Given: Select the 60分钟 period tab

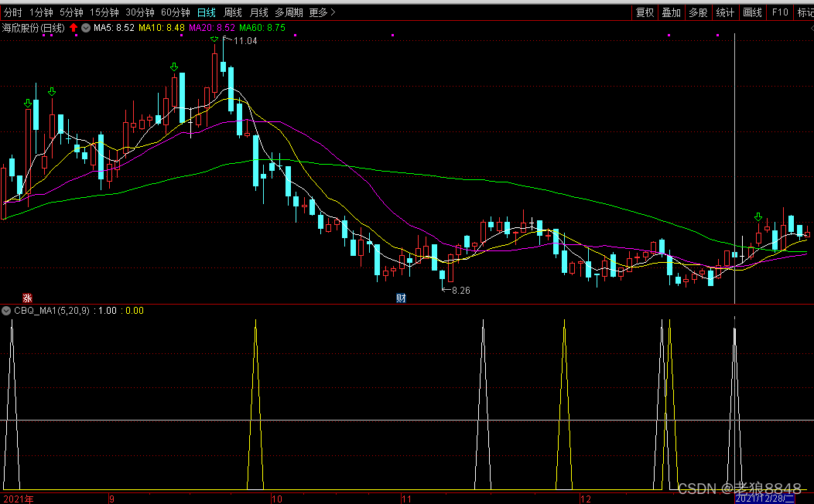Looking at the screenshot, I should [x=176, y=12].
